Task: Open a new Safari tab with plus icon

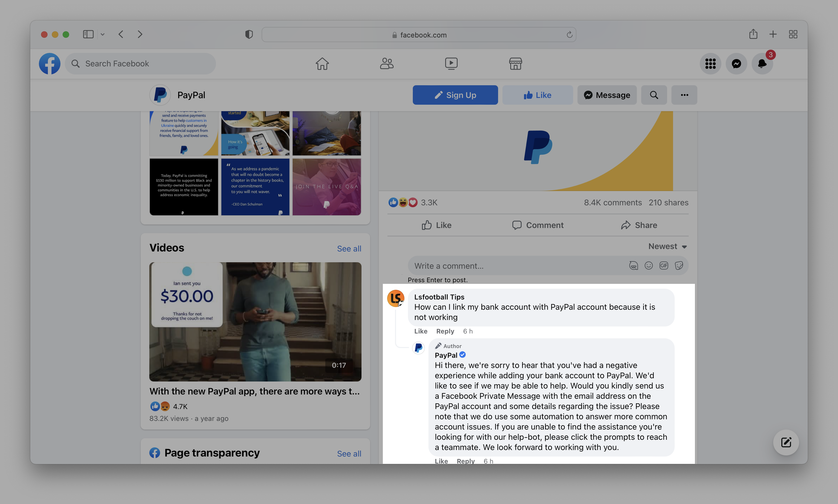Action: click(773, 34)
